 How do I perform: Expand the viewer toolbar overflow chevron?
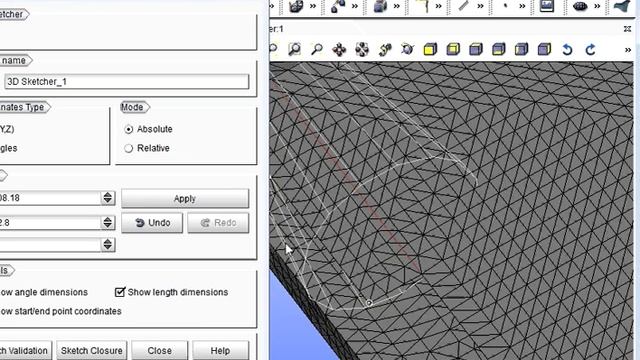tap(628, 50)
